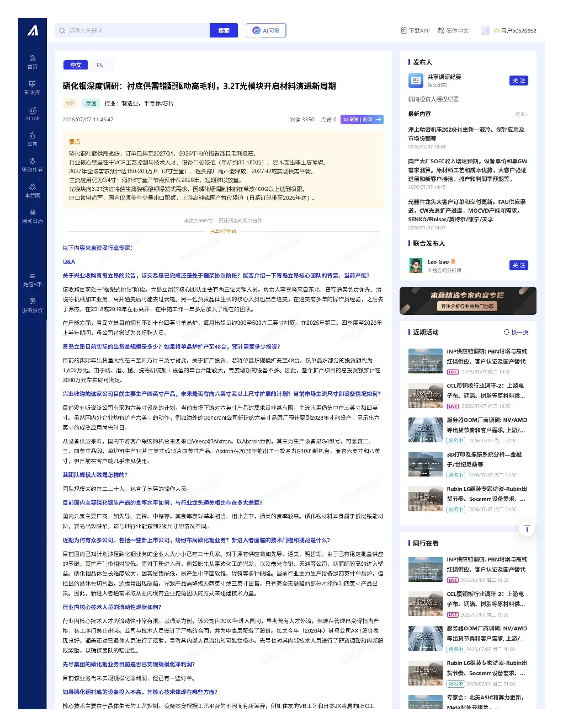Viewport: 563px width, 728px height.
Task: Click the user avatar next to 用户50520932
Action: pos(486,30)
